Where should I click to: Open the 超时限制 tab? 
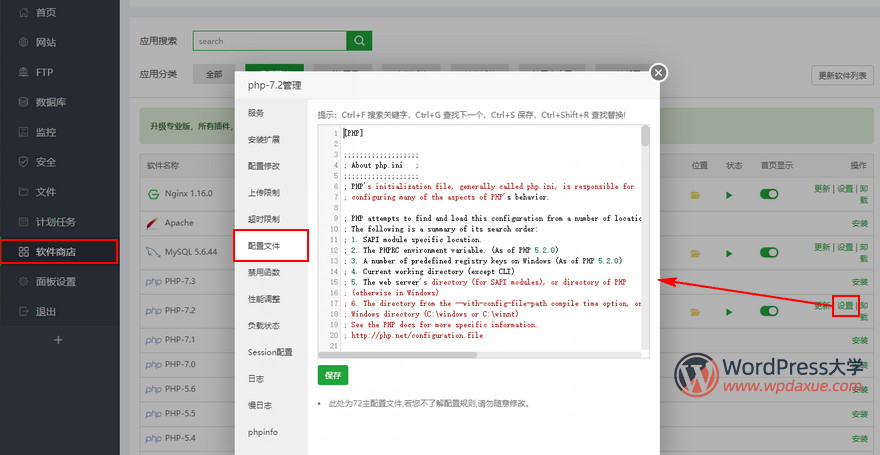point(271,219)
